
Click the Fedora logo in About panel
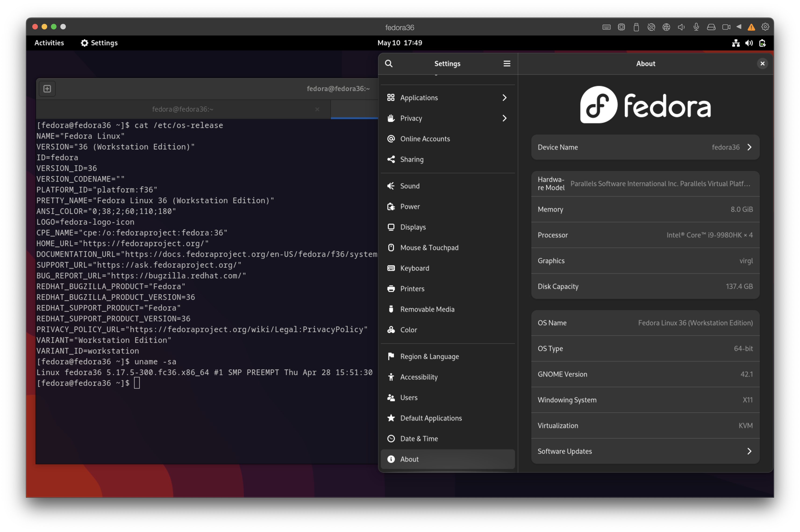[x=645, y=104]
